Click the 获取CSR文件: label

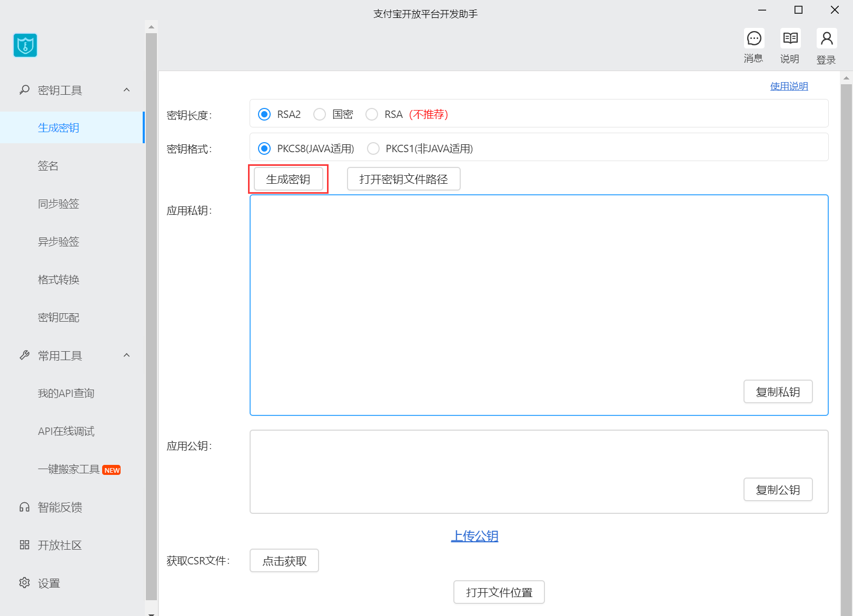[198, 561]
